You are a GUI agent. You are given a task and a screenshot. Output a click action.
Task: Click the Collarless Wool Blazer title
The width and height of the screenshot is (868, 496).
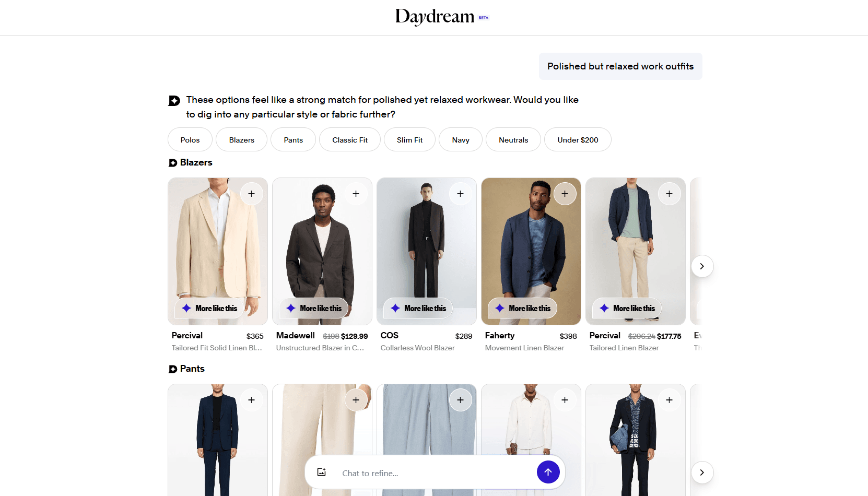tap(417, 348)
